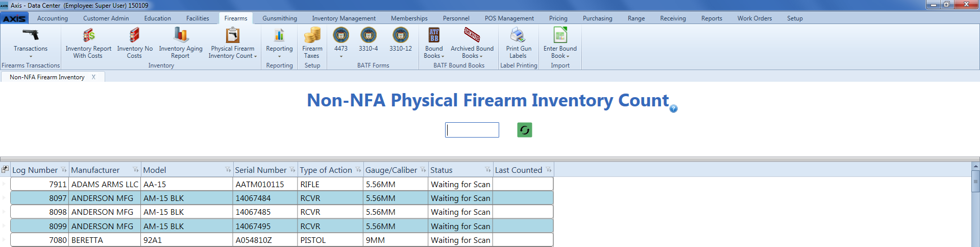Click the green refresh button

pyautogui.click(x=525, y=130)
